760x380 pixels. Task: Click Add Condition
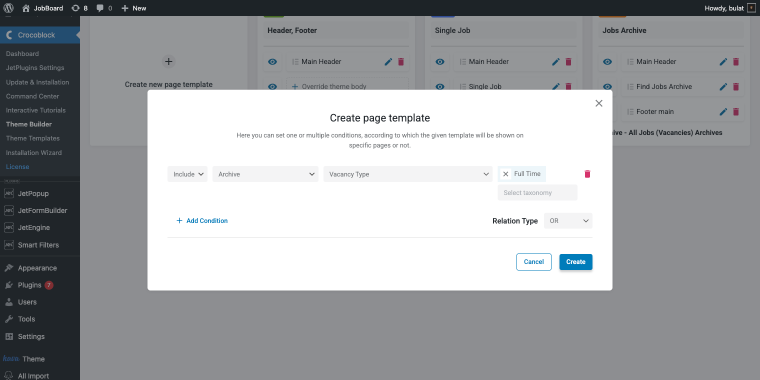pyautogui.click(x=202, y=221)
